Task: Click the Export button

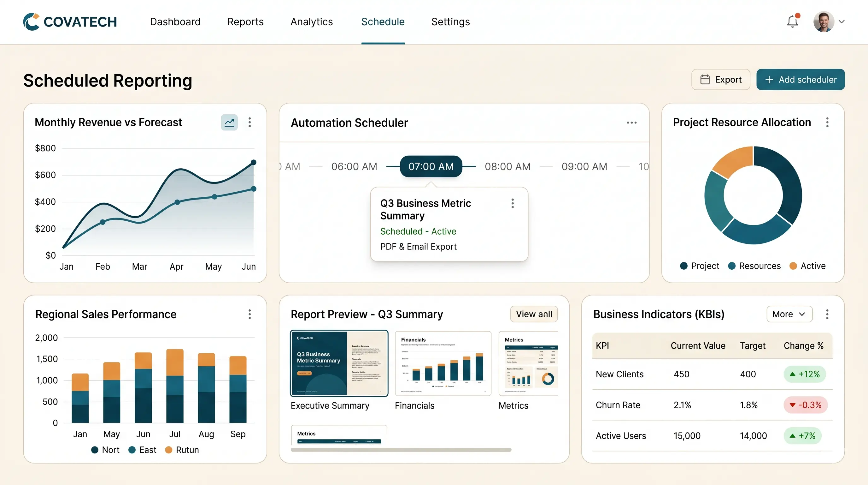Action: click(x=721, y=80)
